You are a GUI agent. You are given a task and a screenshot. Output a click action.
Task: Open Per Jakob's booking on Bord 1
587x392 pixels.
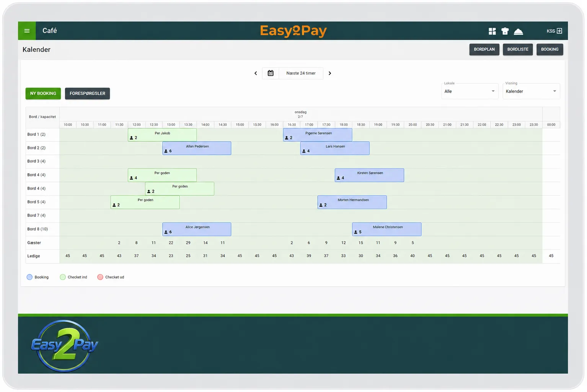pos(162,135)
